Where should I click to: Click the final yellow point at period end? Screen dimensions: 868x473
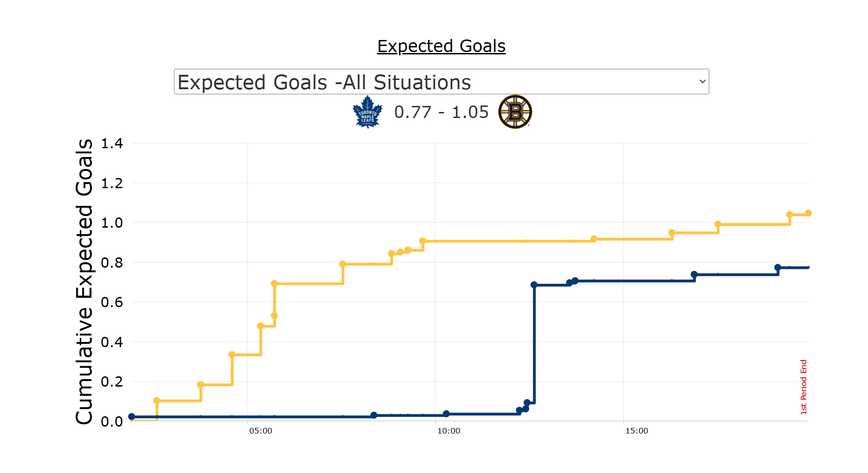click(x=808, y=213)
